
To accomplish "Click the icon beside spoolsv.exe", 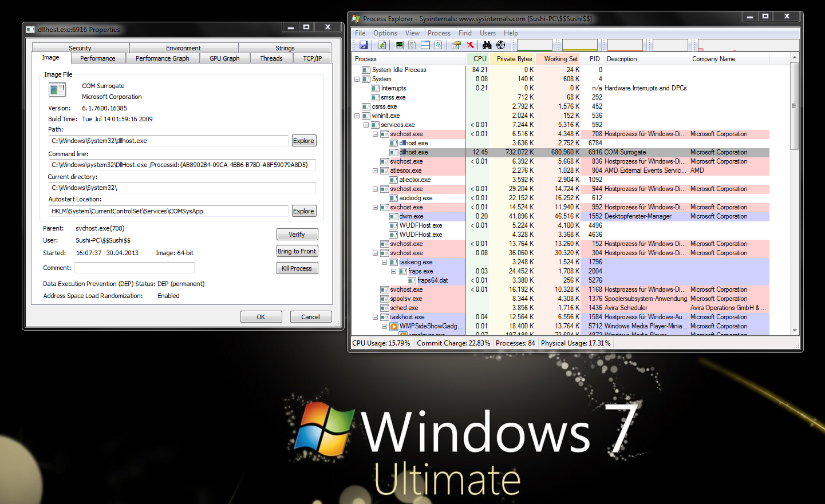I will [x=385, y=299].
